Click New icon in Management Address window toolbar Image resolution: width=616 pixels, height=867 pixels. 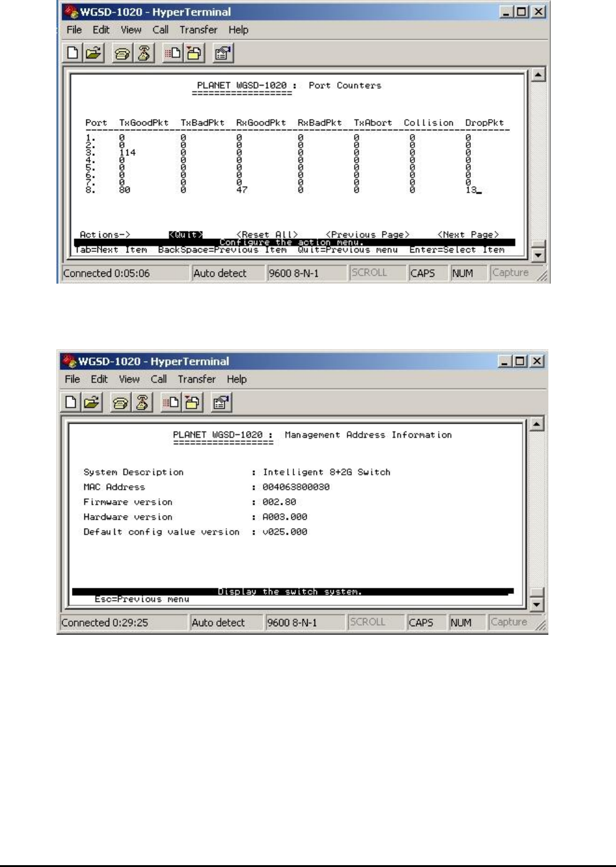[71, 403]
